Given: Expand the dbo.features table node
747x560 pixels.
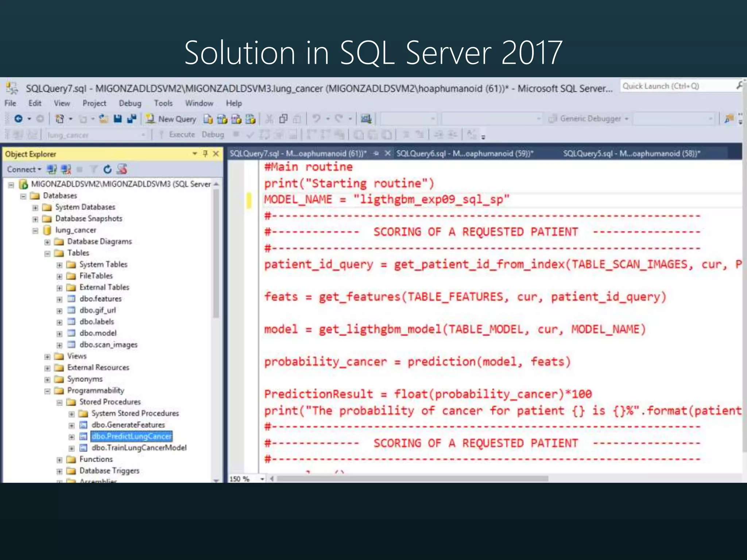Looking at the screenshot, I should (x=59, y=299).
